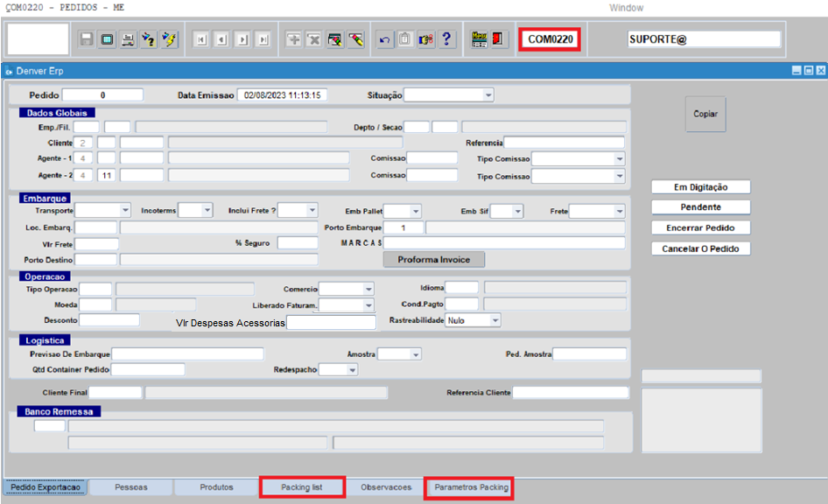Click the Menu icon in toolbar
828x504 pixels.
479,39
